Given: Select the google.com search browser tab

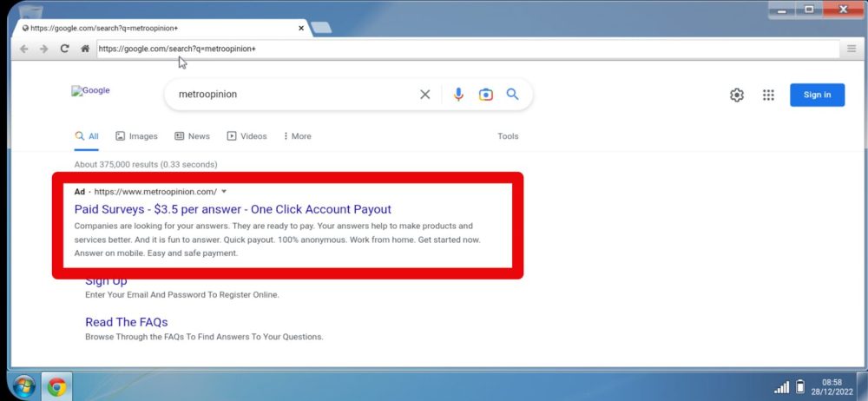Looking at the screenshot, I should 161,28.
